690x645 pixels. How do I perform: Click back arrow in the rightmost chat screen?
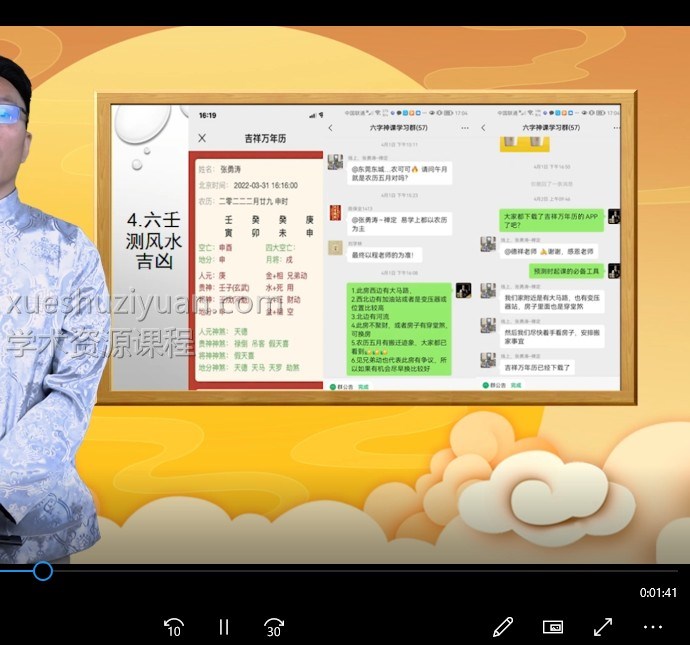point(483,128)
